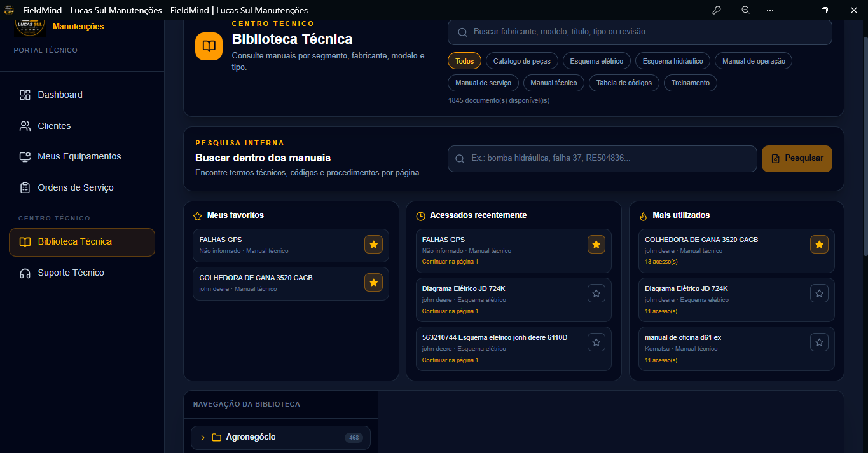Image resolution: width=868 pixels, height=453 pixels.
Task: Filter by Manual de operação
Action: pyautogui.click(x=754, y=61)
